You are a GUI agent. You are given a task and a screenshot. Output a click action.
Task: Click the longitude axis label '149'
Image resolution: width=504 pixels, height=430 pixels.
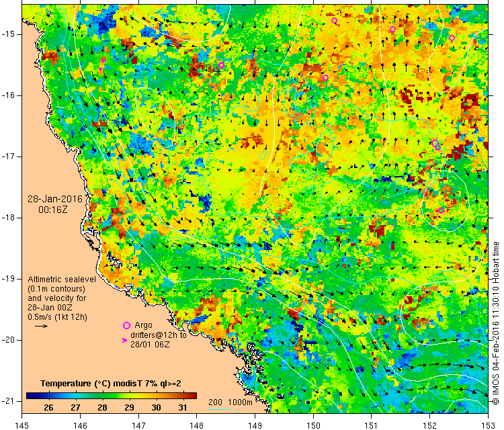pyautogui.click(x=255, y=425)
